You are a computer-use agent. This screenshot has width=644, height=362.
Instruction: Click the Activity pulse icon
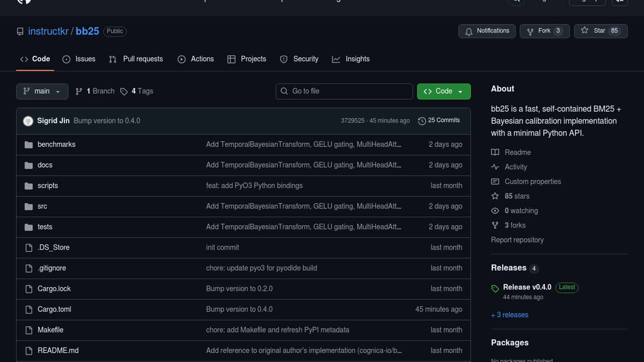coord(495,167)
